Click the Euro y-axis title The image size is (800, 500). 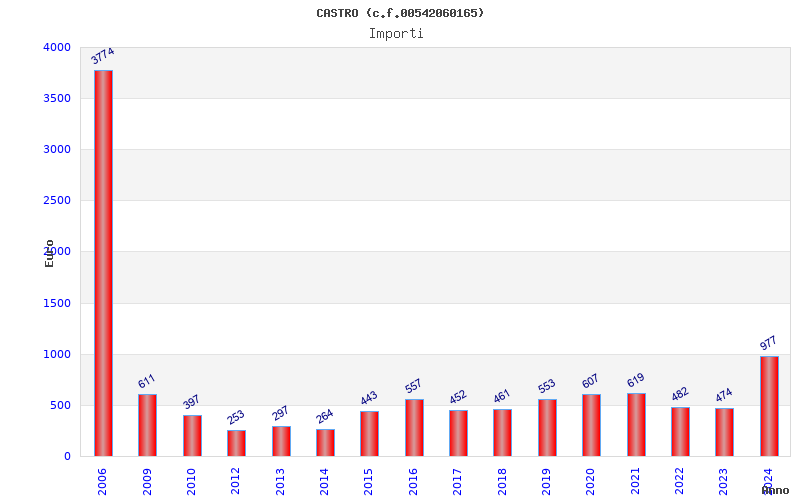pyautogui.click(x=49, y=253)
